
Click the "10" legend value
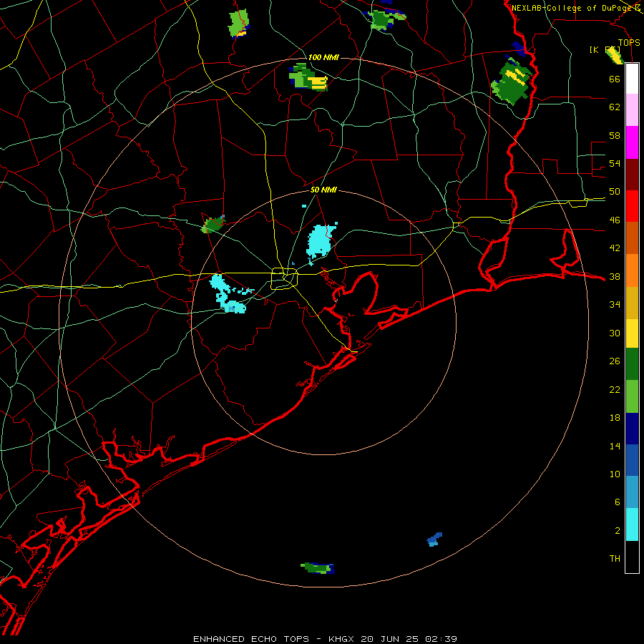[615, 474]
